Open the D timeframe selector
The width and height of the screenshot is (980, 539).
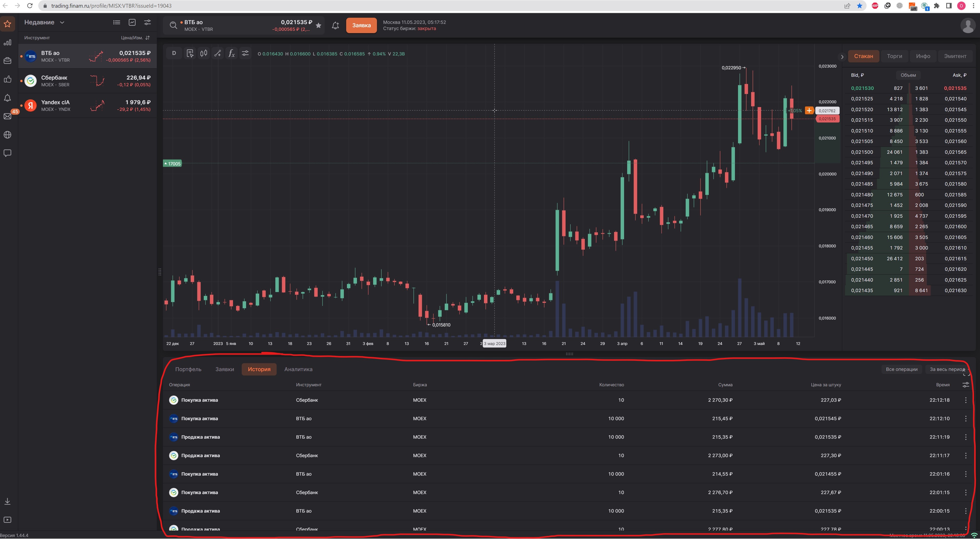pos(174,53)
